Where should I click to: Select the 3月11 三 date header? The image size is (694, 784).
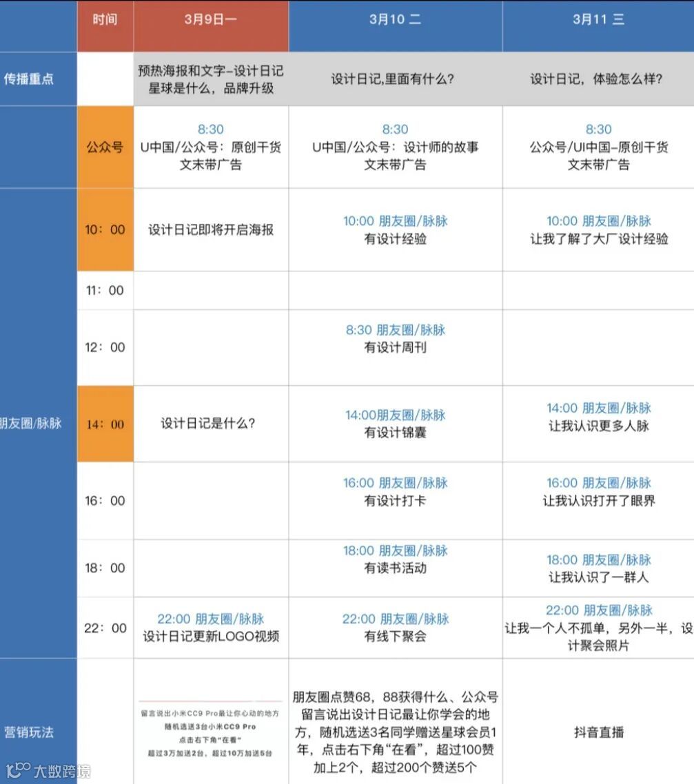coord(598,26)
